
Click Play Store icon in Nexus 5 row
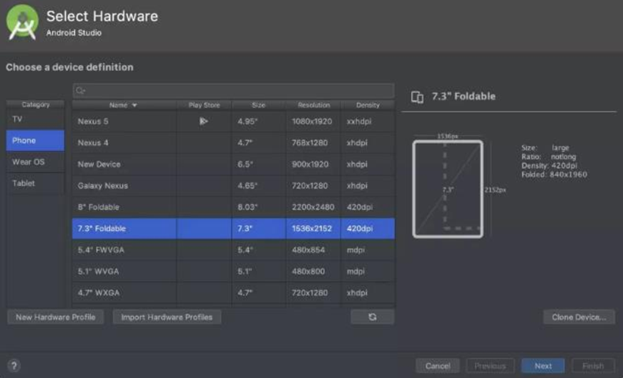pyautogui.click(x=203, y=121)
